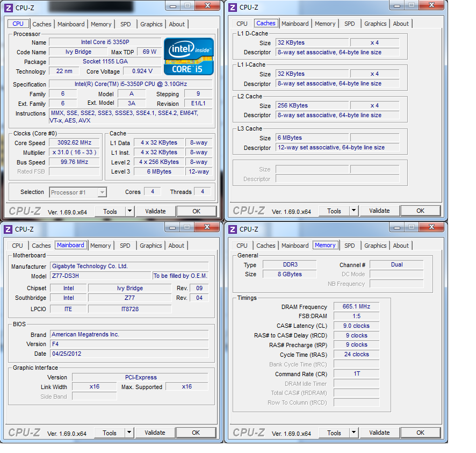Click the Intel Core i5 logo badge
The height and width of the screenshot is (453, 476).
click(189, 56)
